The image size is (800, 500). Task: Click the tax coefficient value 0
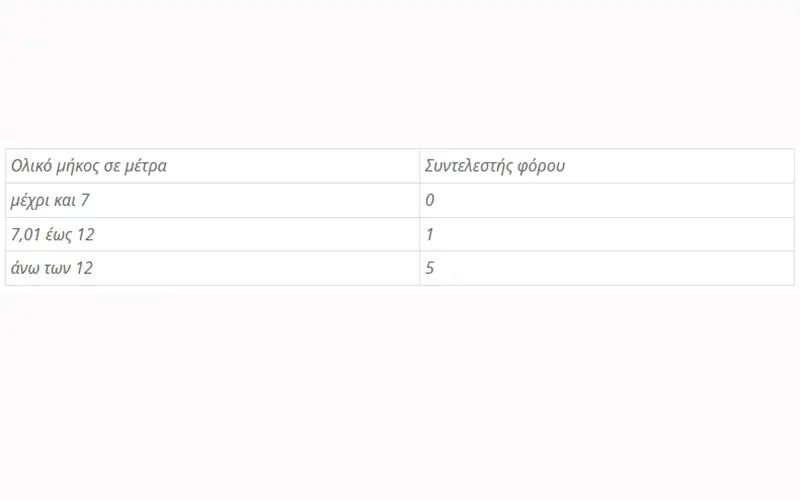tap(430, 200)
